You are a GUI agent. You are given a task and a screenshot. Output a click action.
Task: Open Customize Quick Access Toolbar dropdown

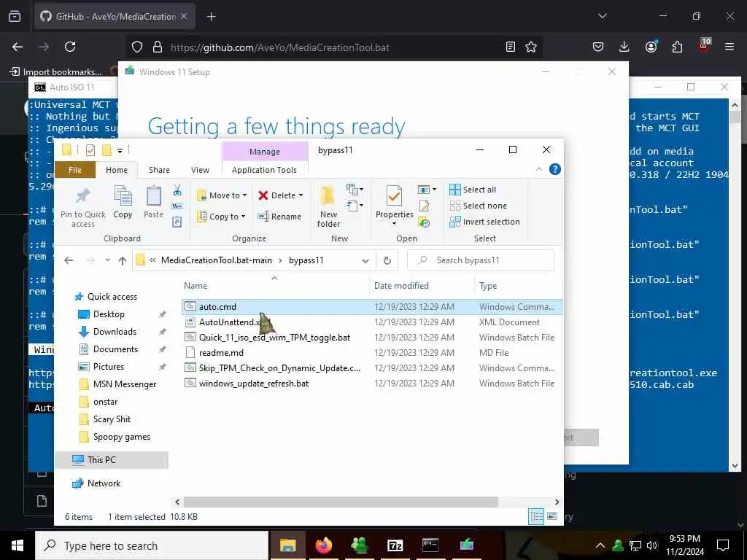tap(120, 151)
